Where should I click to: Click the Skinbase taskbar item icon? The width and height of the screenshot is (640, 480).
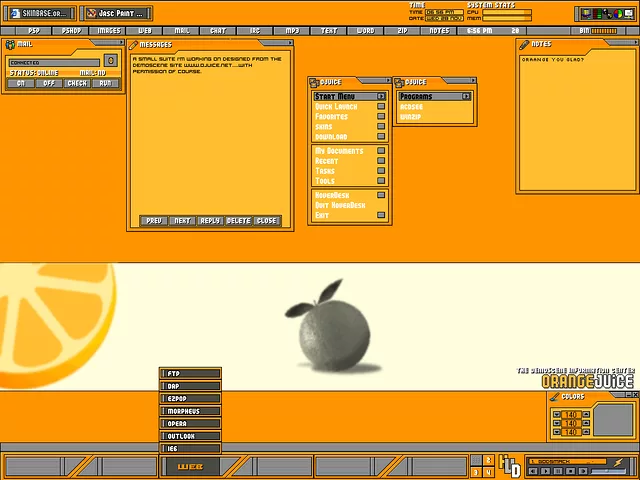click(x=13, y=14)
